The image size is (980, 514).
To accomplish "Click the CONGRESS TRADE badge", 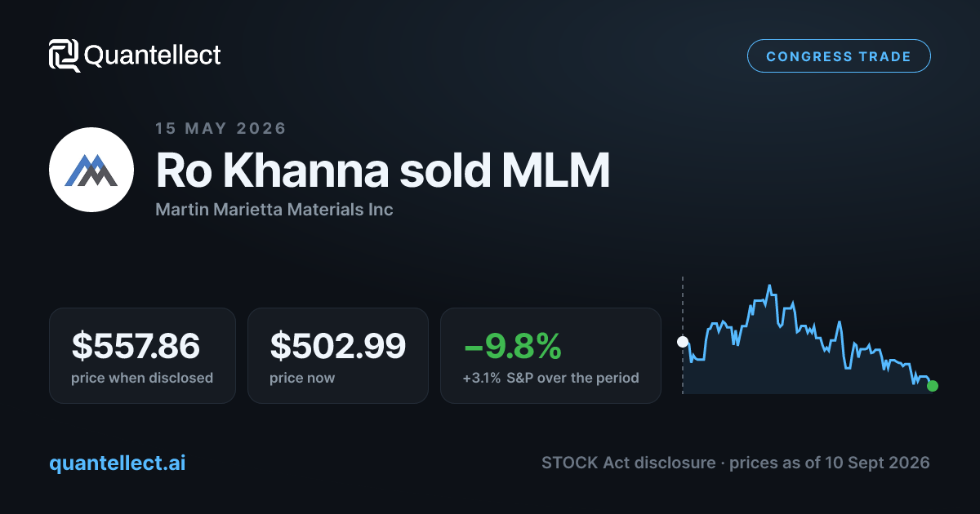I will click(x=839, y=56).
